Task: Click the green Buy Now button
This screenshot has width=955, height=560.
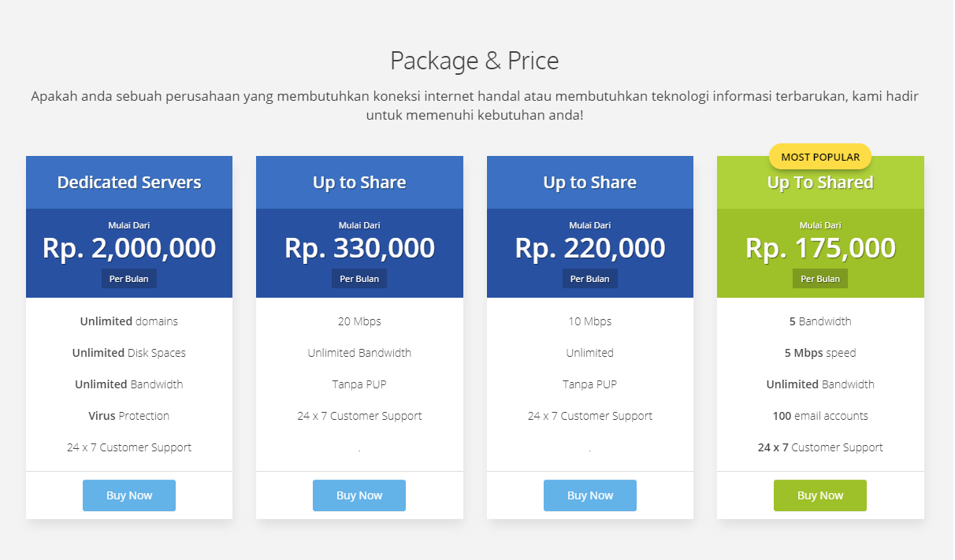Action: 819,495
